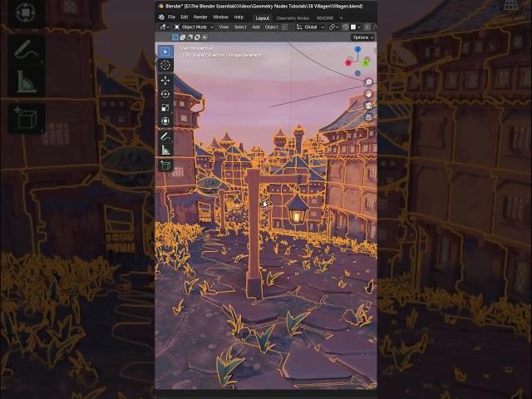Select the Select Box tool
This screenshot has width=532, height=399.
click(165, 52)
